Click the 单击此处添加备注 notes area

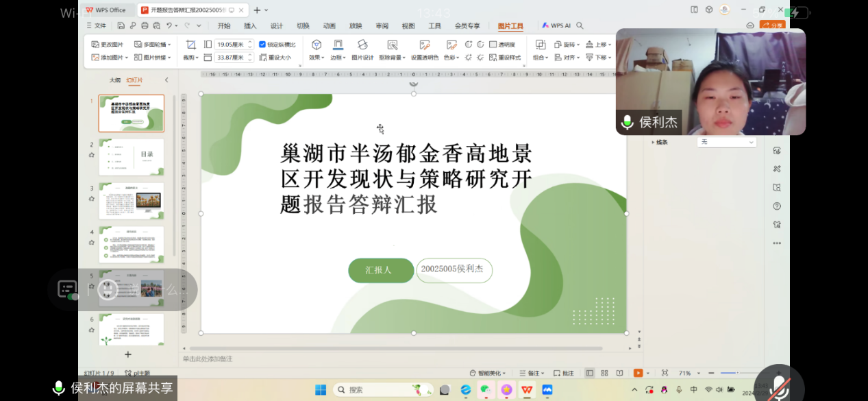(208, 359)
